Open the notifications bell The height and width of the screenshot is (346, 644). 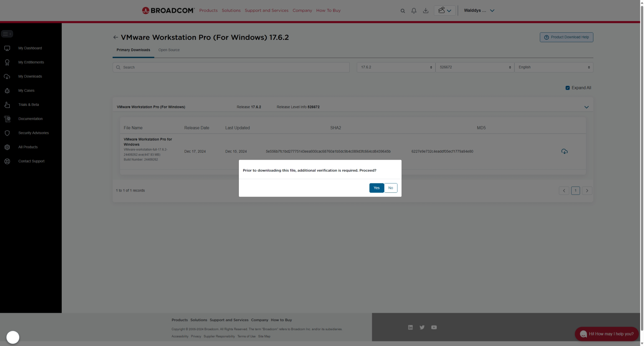tap(414, 11)
